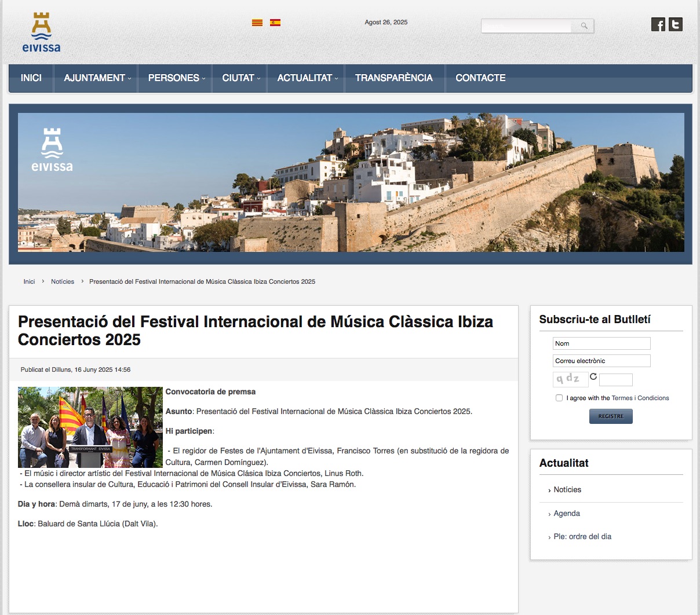
Task: Click the Publicat el Dilluns, 16 Juny text
Action: 75,369
